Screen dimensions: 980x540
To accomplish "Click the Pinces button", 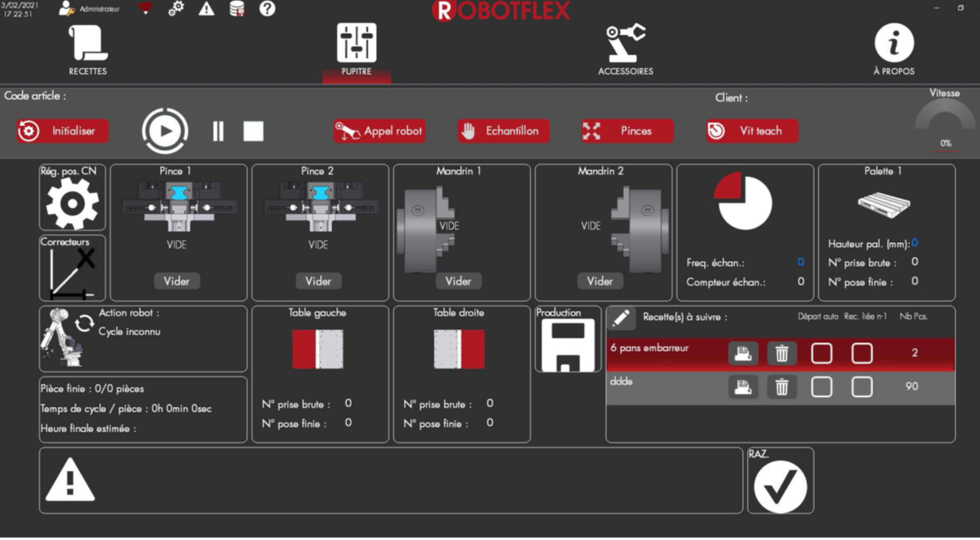I will click(627, 131).
